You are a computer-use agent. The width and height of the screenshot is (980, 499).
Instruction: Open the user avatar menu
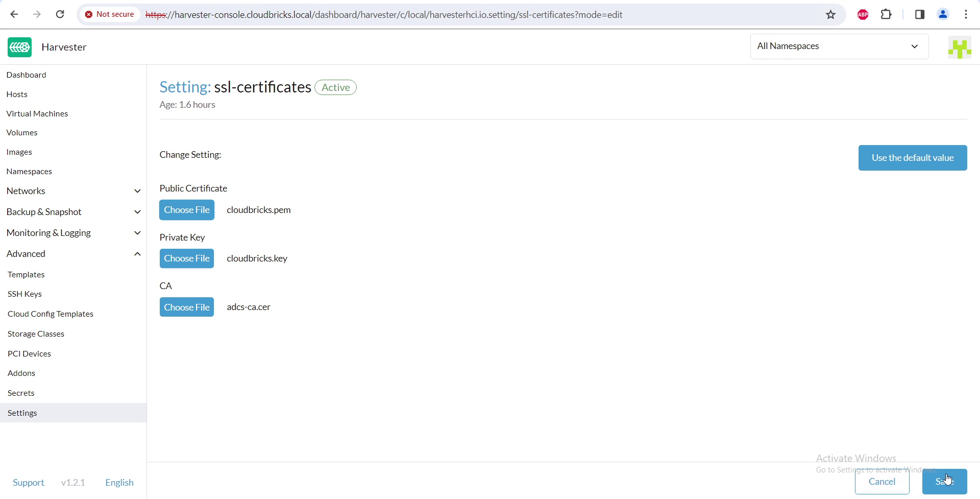pos(960,47)
